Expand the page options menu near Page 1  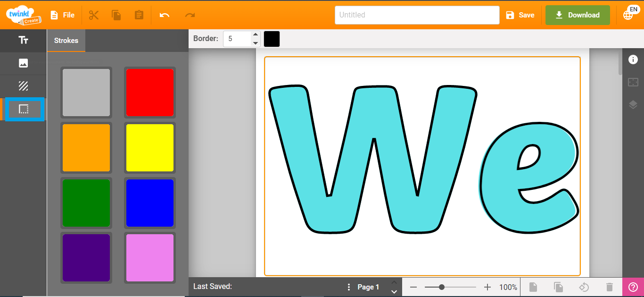point(348,287)
